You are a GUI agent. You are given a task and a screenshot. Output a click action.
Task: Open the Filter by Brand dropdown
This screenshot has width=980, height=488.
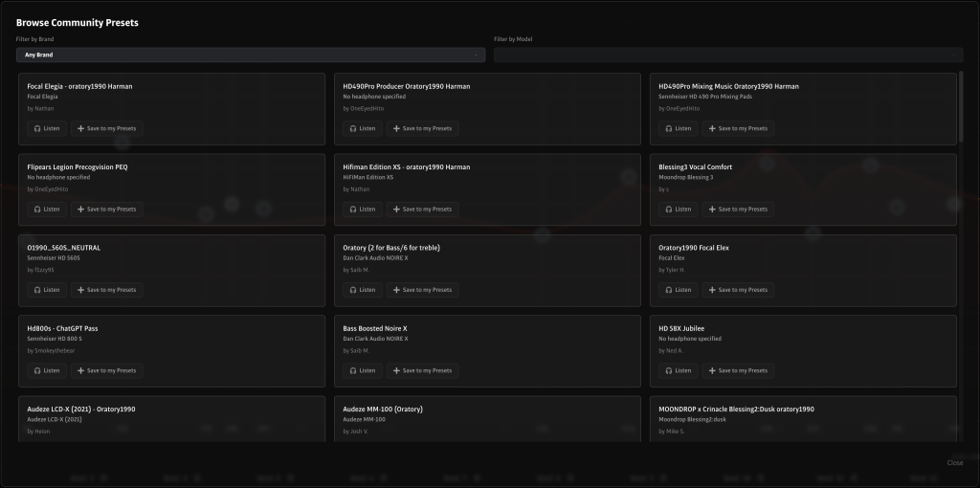[x=250, y=55]
